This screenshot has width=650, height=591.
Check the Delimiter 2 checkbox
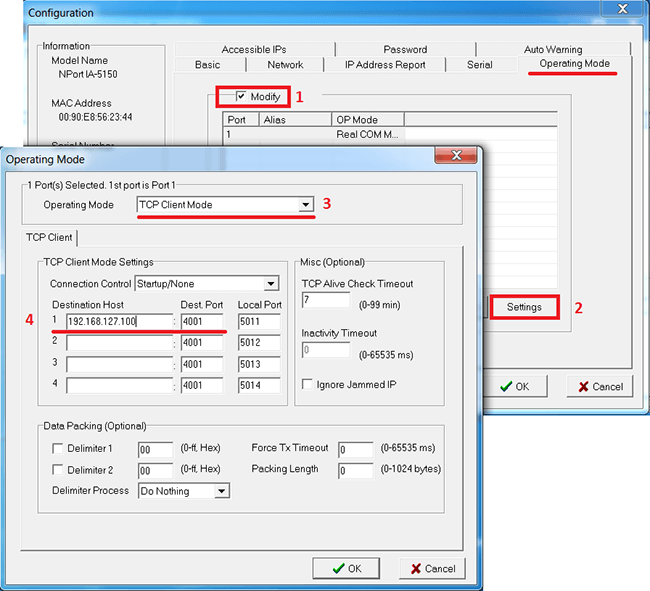(x=58, y=470)
